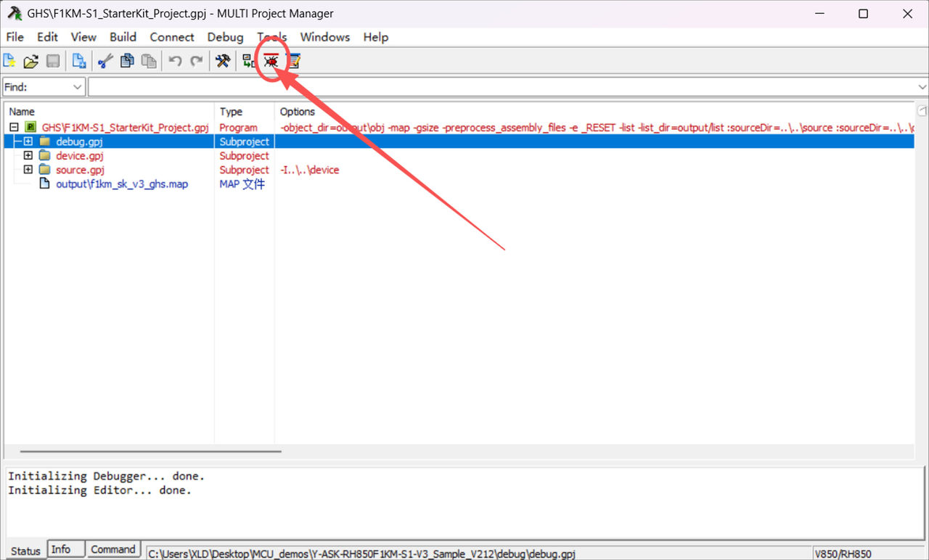Expand the source.gpj subproject
Viewport: 929px width, 560px height.
coord(28,170)
